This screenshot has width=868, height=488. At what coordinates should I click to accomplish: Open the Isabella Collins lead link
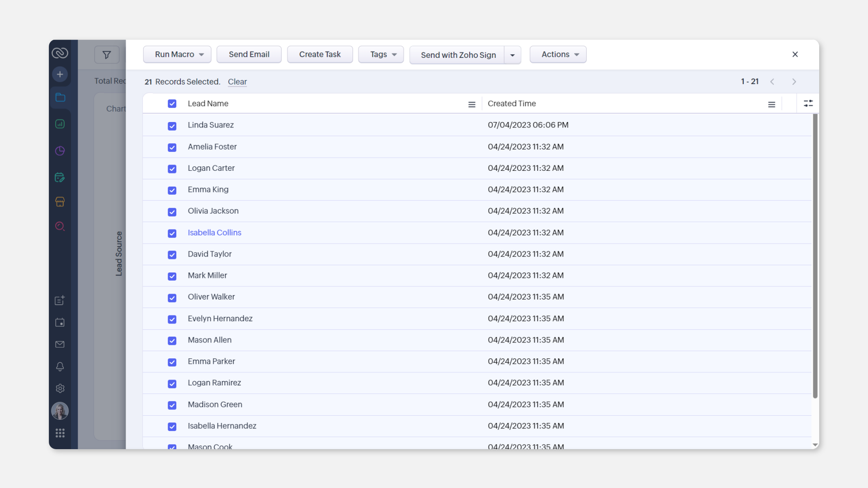(214, 233)
